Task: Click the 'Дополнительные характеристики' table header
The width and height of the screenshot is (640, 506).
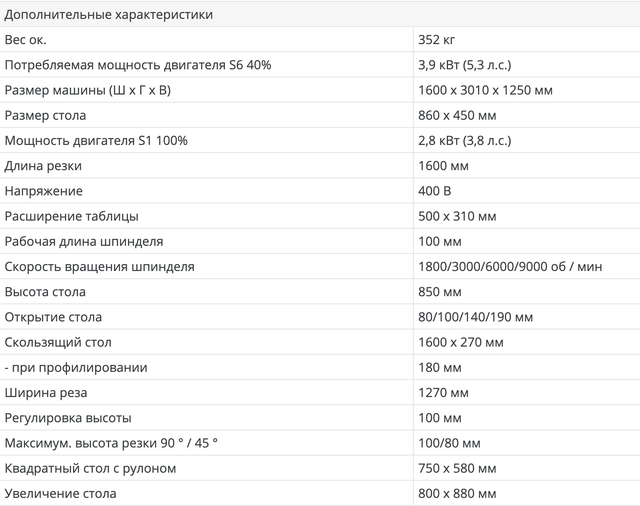Action: pyautogui.click(x=108, y=15)
